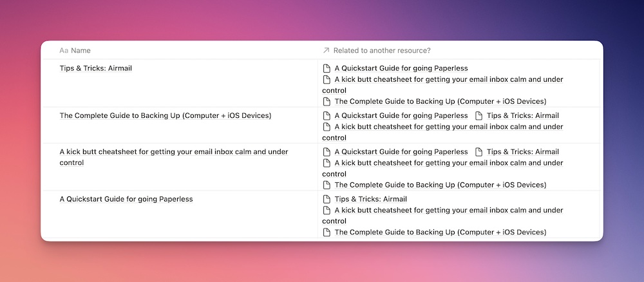Click page icon beside Tips & Tricks in Backing Up row
644x282 pixels.
coord(478,116)
